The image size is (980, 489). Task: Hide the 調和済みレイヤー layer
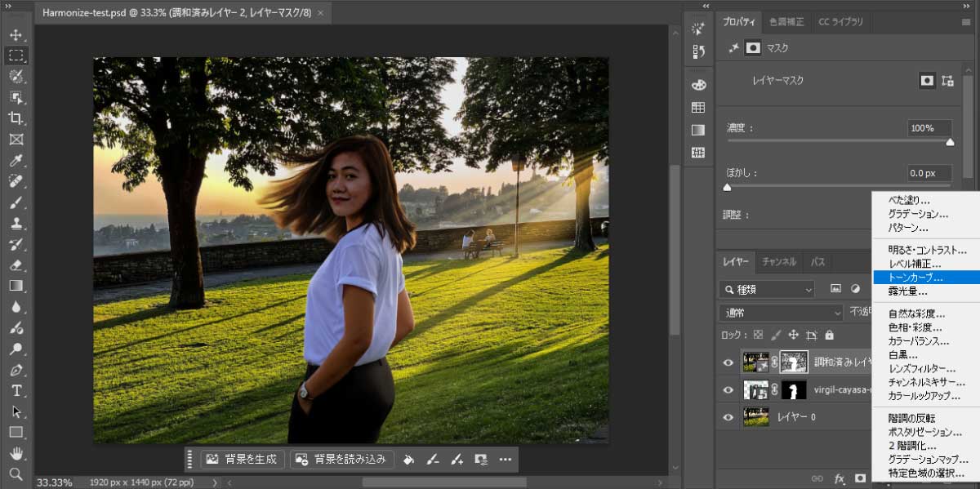pos(728,362)
